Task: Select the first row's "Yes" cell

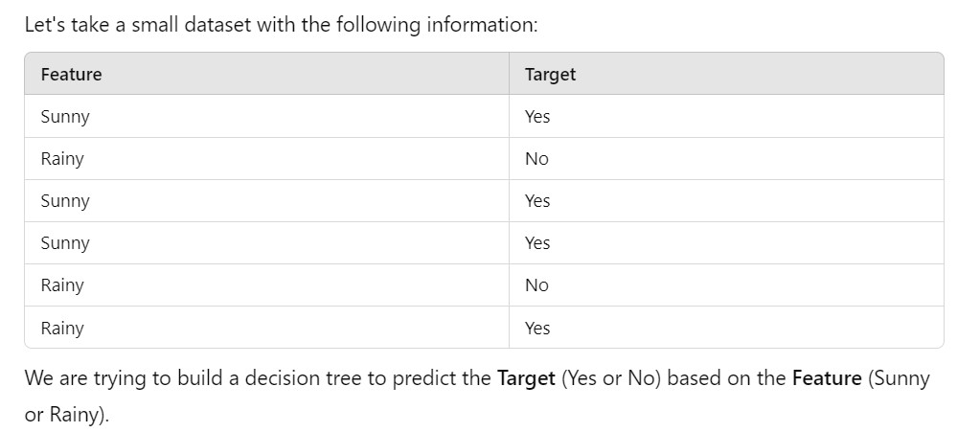Action: click(x=537, y=117)
